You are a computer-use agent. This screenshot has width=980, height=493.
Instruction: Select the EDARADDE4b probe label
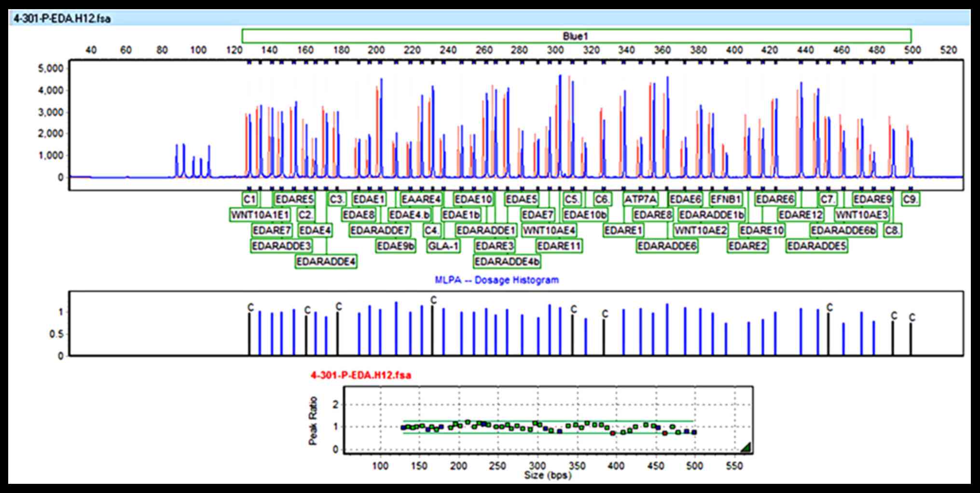507,261
